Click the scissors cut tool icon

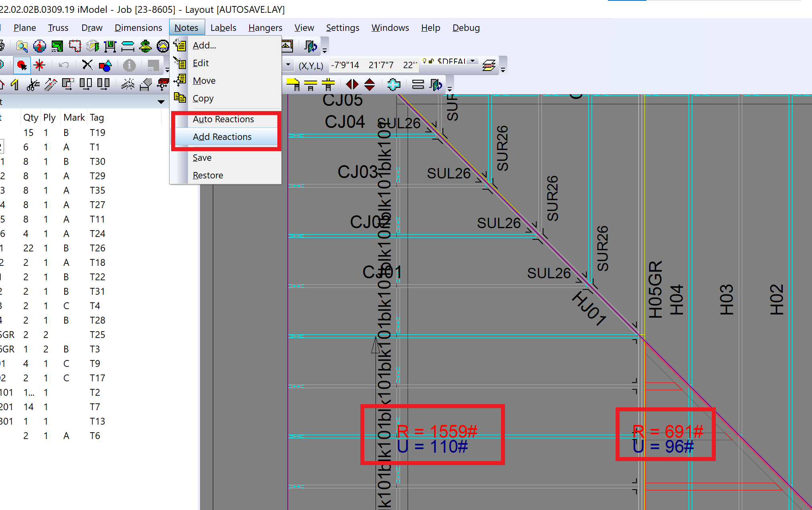pos(33,85)
